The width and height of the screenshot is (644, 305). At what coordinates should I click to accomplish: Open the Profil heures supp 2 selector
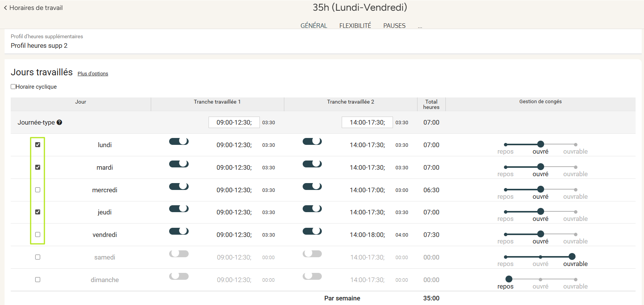point(39,45)
